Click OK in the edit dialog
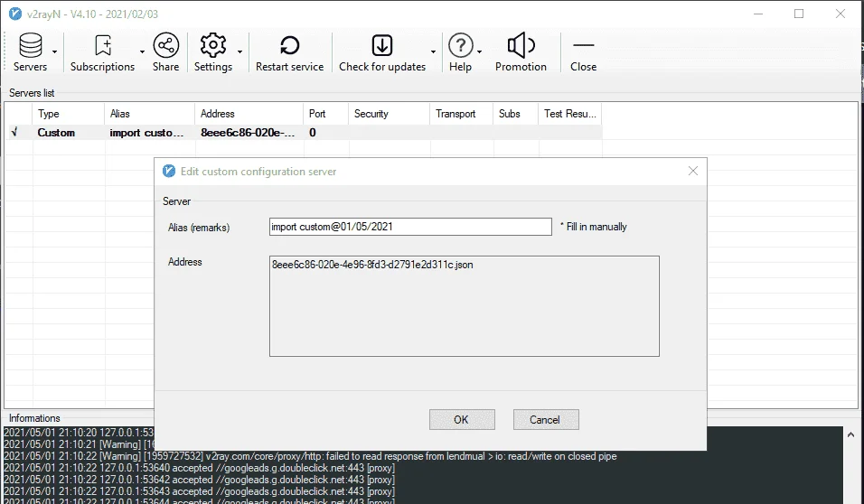 [462, 420]
